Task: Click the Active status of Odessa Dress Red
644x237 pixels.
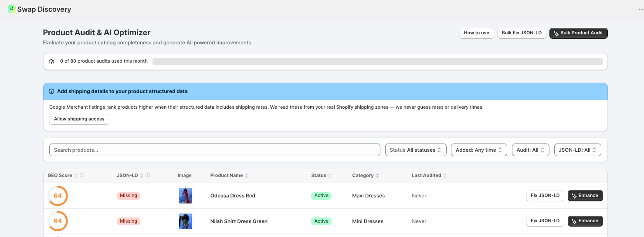Action: click(x=321, y=196)
